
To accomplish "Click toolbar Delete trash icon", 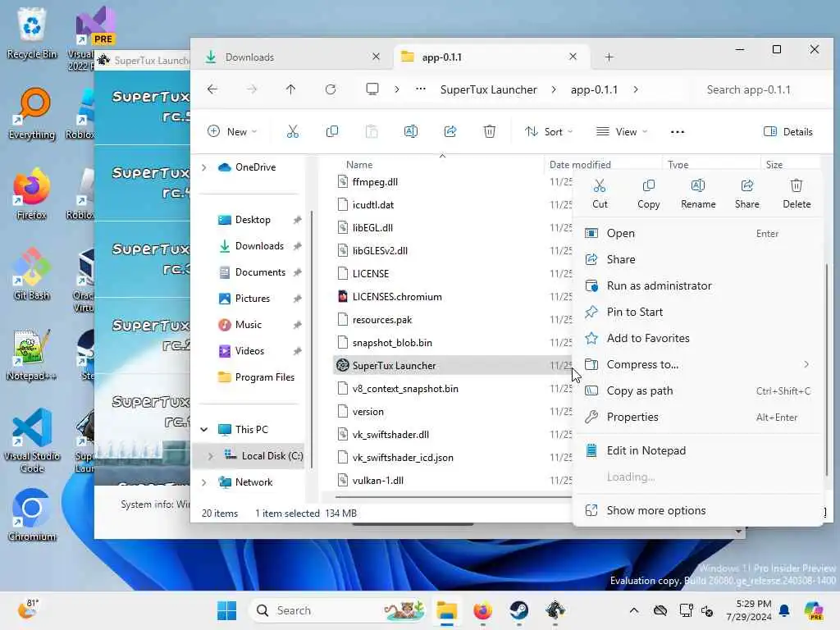I will click(490, 131).
